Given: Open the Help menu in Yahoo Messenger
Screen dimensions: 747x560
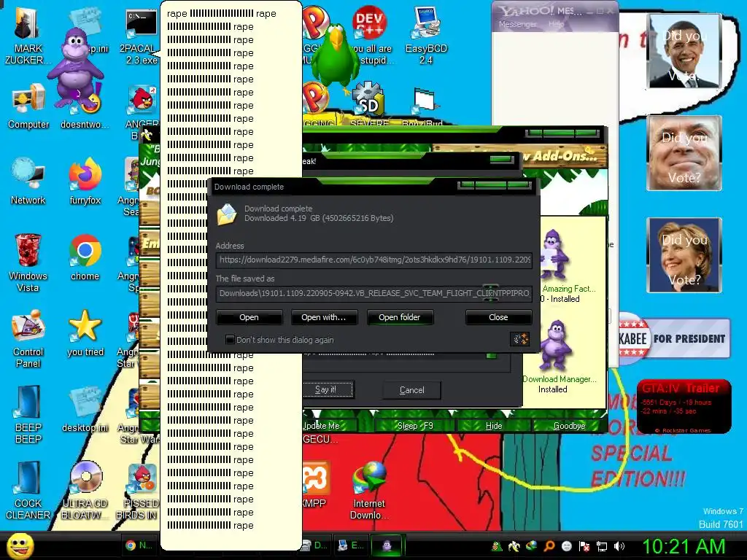Looking at the screenshot, I should click(556, 24).
